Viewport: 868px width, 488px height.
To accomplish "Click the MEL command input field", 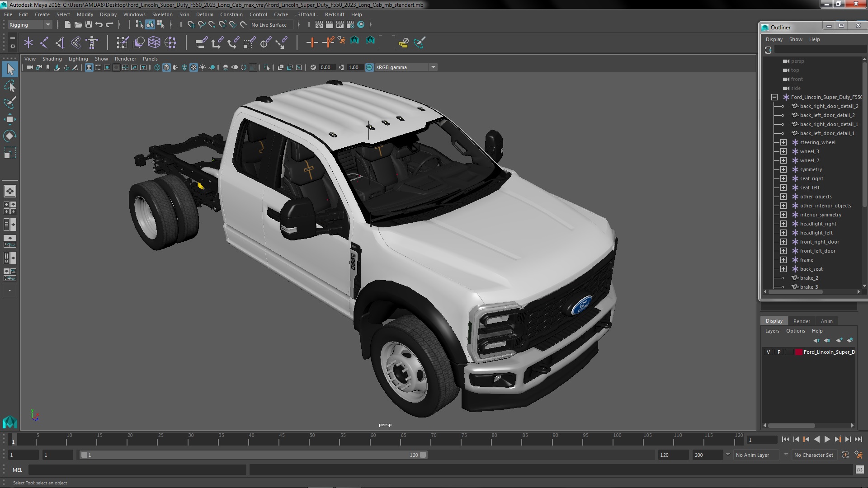I will point(137,470).
